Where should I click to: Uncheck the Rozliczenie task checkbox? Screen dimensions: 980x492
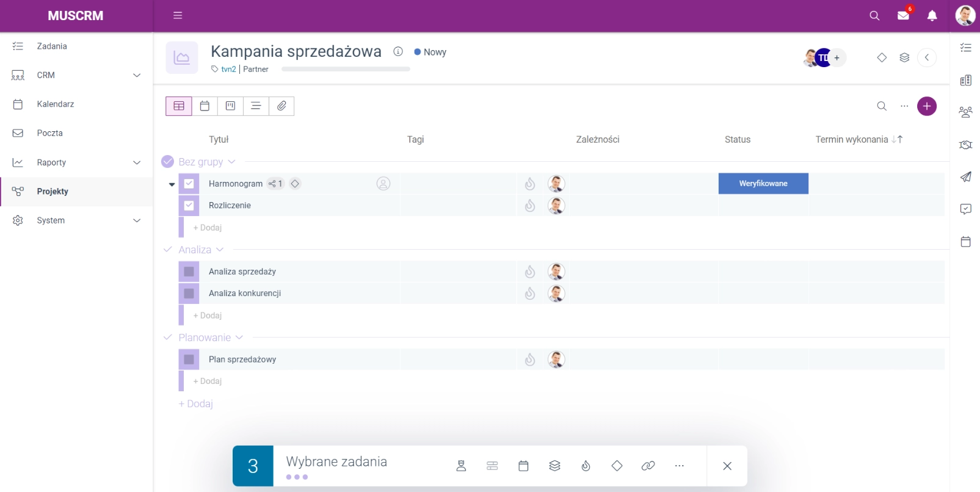pos(189,206)
